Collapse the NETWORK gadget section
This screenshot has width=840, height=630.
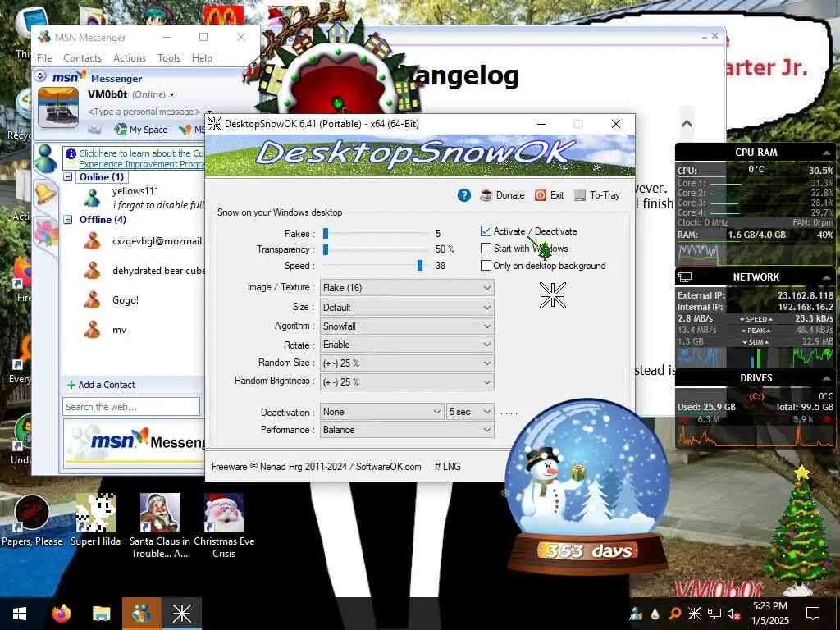click(x=826, y=277)
